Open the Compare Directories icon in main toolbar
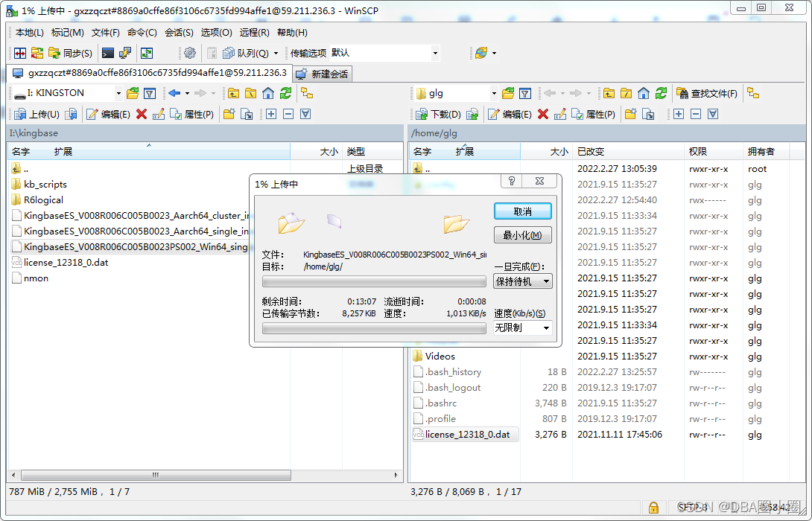 (20, 53)
